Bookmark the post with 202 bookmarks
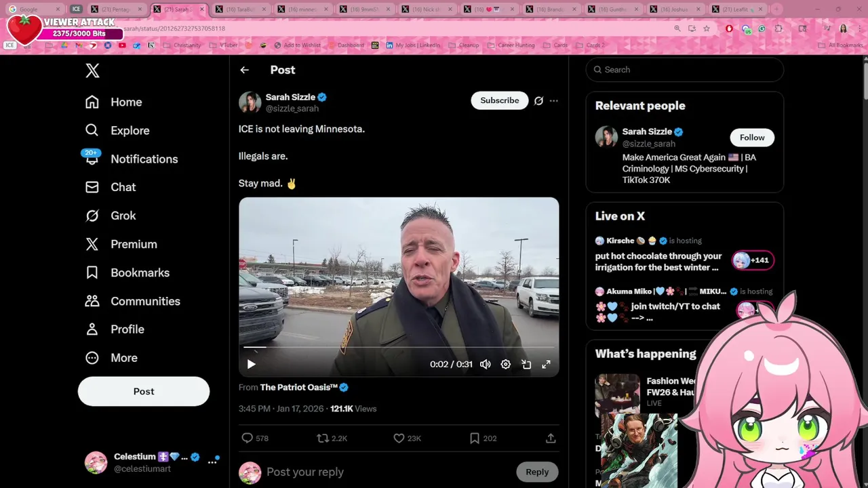This screenshot has width=868, height=488. click(483, 439)
